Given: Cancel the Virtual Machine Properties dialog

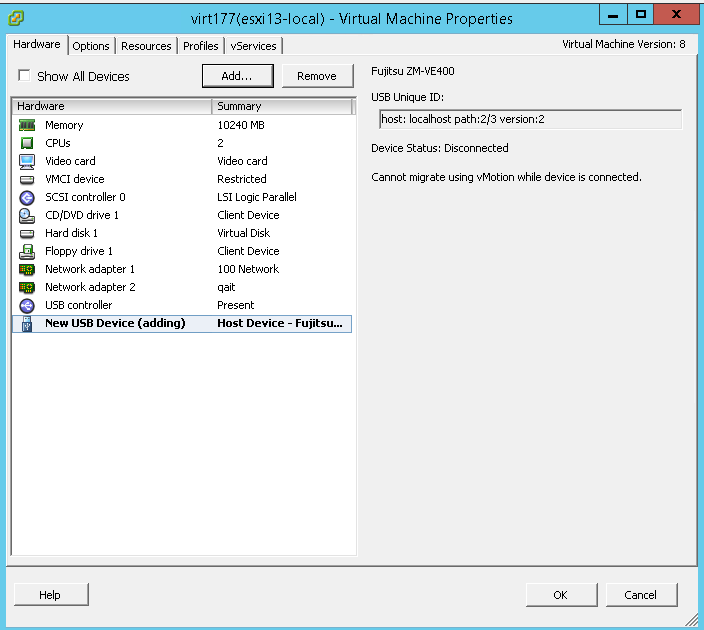Looking at the screenshot, I should tap(641, 595).
